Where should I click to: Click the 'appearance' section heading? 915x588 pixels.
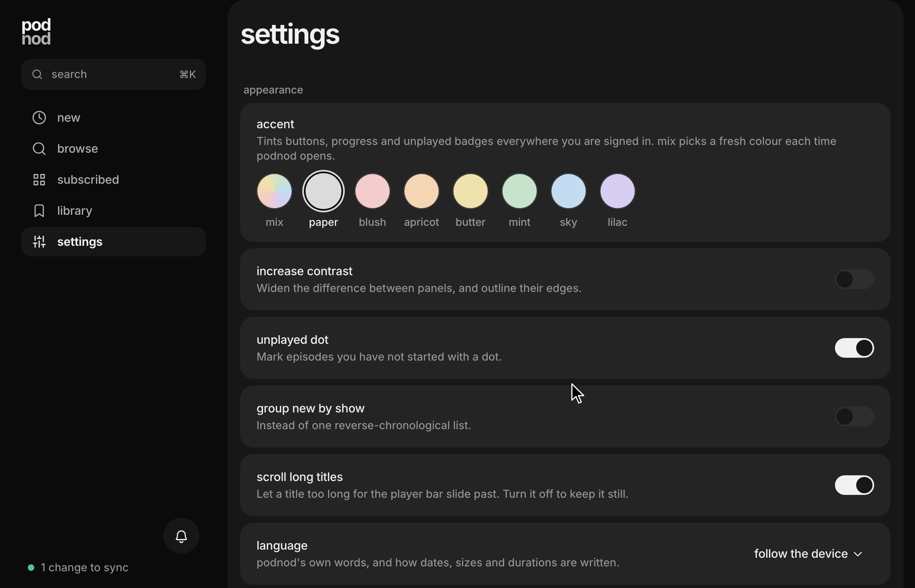coord(273,90)
